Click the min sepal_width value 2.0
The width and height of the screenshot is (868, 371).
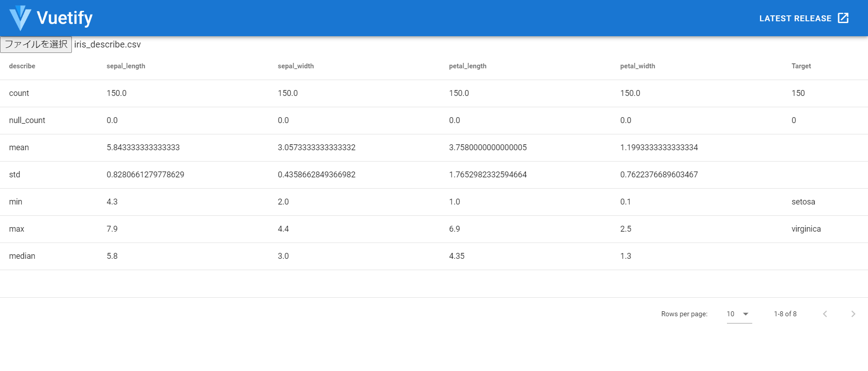[x=283, y=202]
